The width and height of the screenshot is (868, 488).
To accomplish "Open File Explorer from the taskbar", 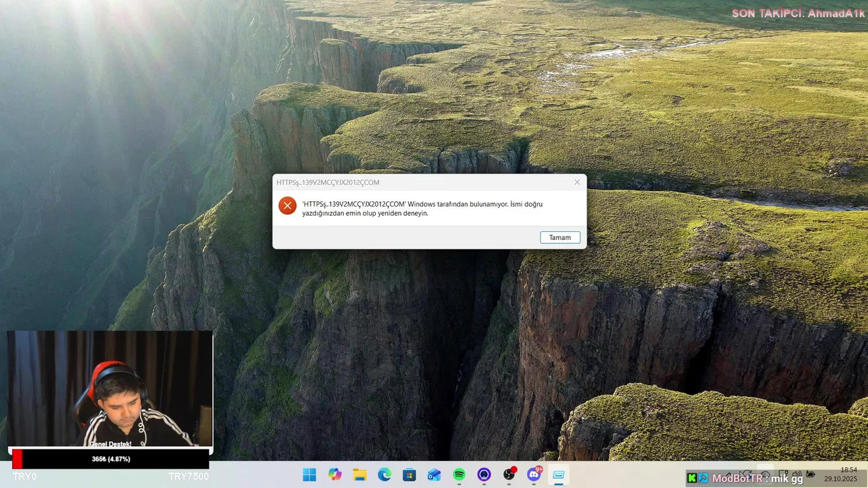I will pyautogui.click(x=359, y=475).
